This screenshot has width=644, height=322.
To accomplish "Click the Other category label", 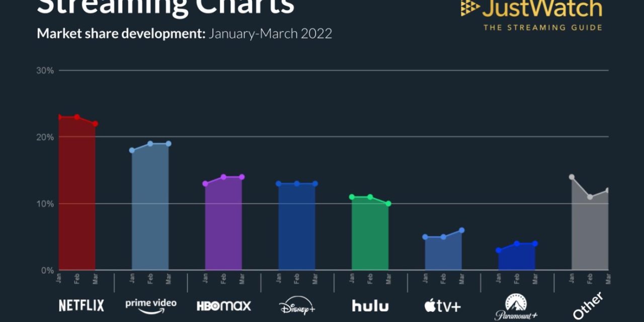I will pos(589,305).
